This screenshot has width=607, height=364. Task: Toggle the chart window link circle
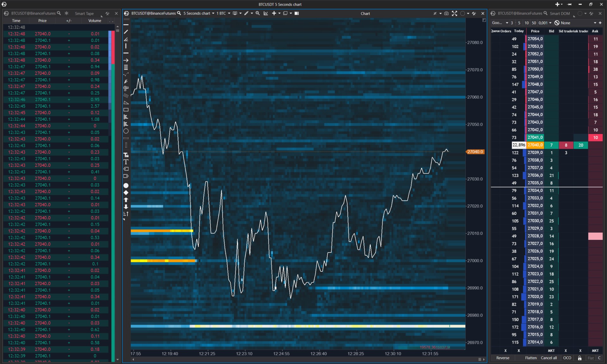[x=463, y=13]
